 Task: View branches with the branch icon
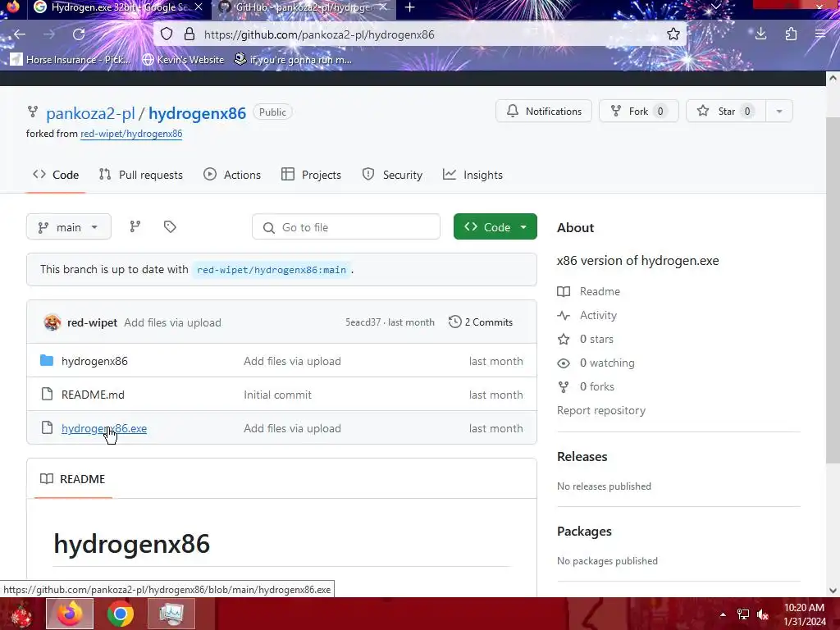(135, 226)
